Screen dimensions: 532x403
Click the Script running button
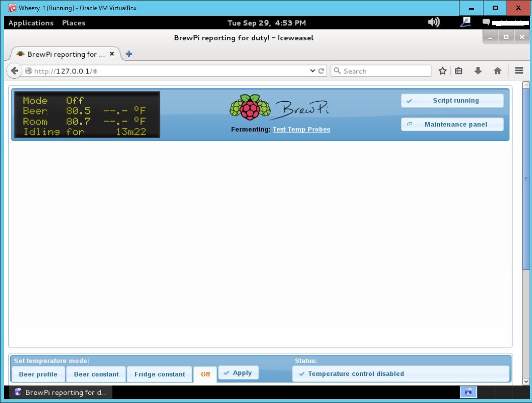tap(452, 101)
